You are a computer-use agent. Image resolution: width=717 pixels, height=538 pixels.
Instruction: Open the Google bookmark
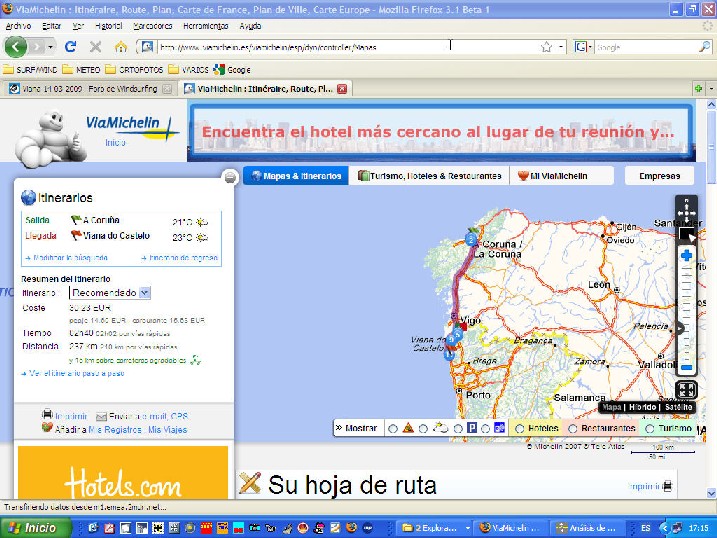[x=232, y=69]
